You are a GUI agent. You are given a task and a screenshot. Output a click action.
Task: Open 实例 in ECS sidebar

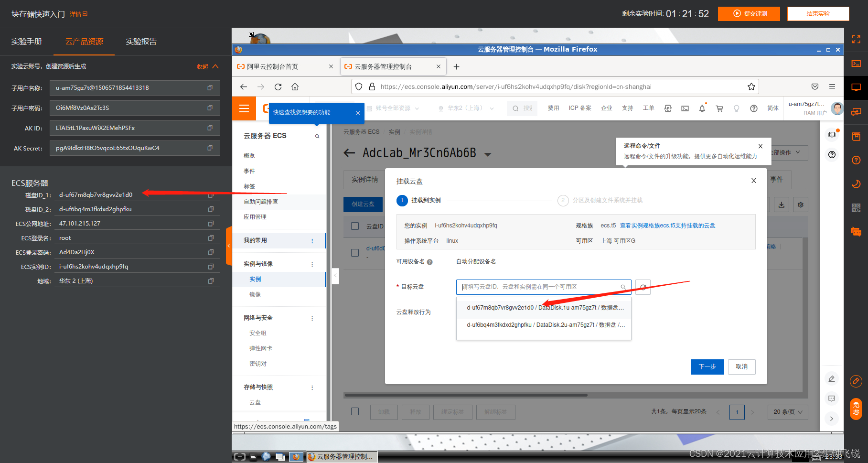click(255, 280)
